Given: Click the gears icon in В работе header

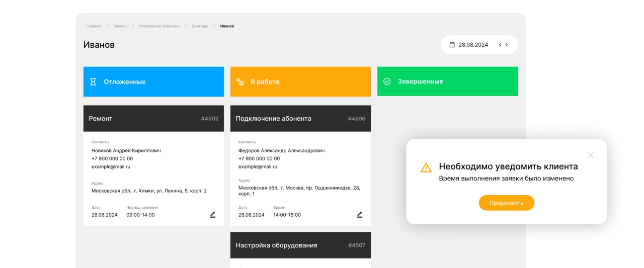Looking at the screenshot, I should [x=240, y=81].
